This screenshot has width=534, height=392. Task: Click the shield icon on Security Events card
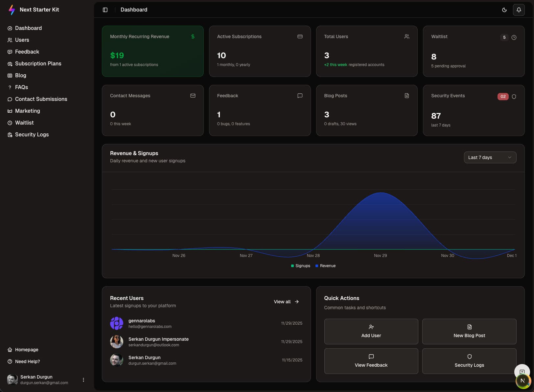[x=514, y=96]
